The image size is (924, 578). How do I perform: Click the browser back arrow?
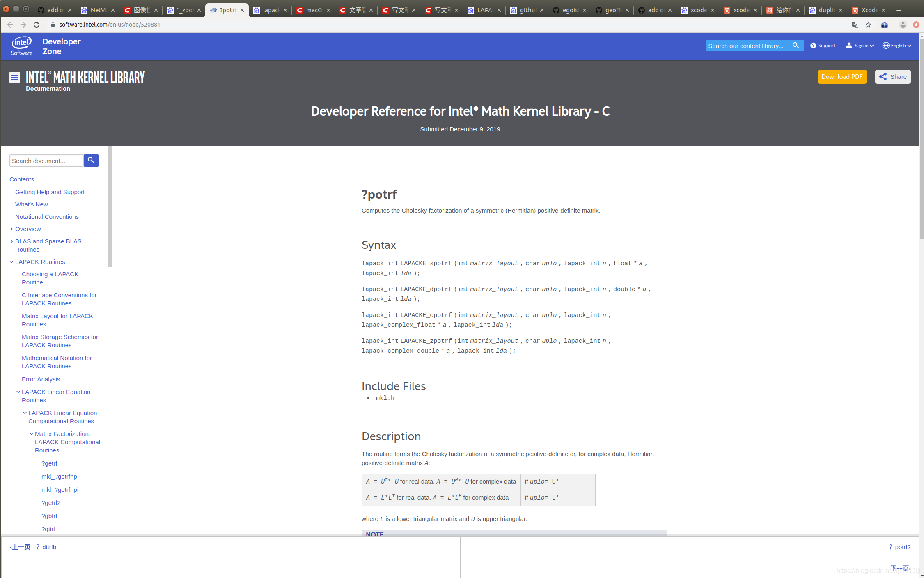click(x=10, y=25)
